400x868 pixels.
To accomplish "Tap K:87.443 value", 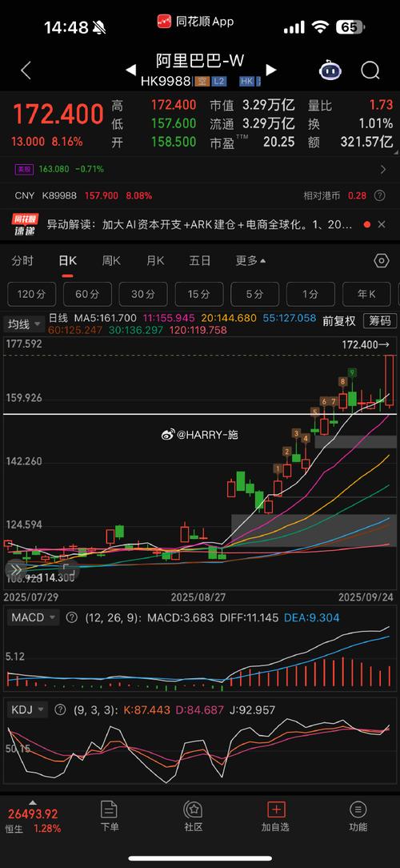I will (146, 709).
